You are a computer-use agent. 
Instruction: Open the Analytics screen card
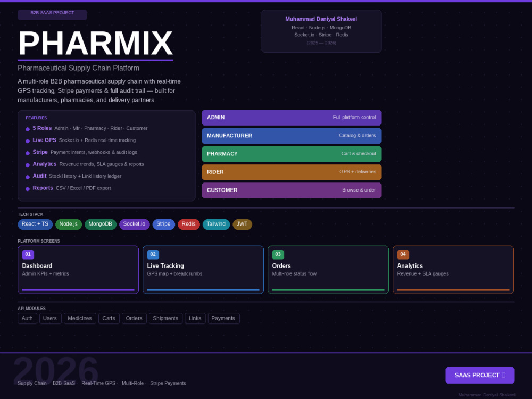tap(453, 270)
